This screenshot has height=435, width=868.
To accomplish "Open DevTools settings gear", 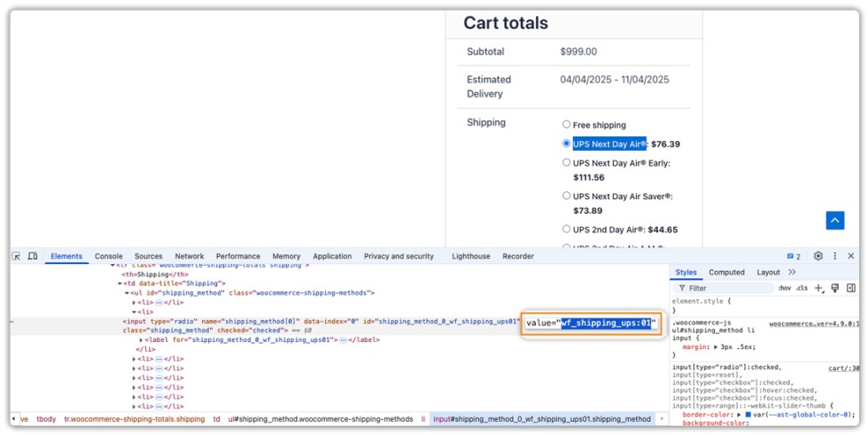I will pyautogui.click(x=818, y=256).
